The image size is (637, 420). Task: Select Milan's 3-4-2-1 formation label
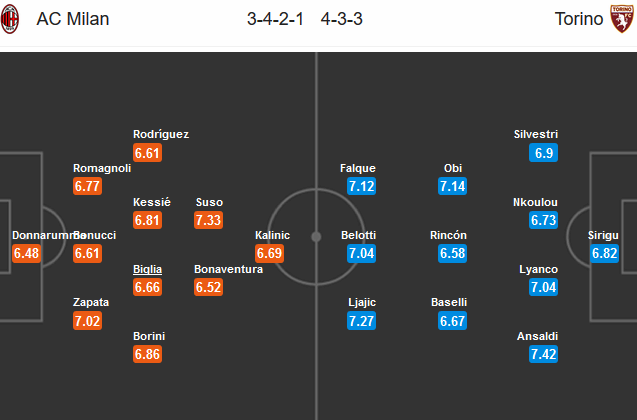[274, 19]
